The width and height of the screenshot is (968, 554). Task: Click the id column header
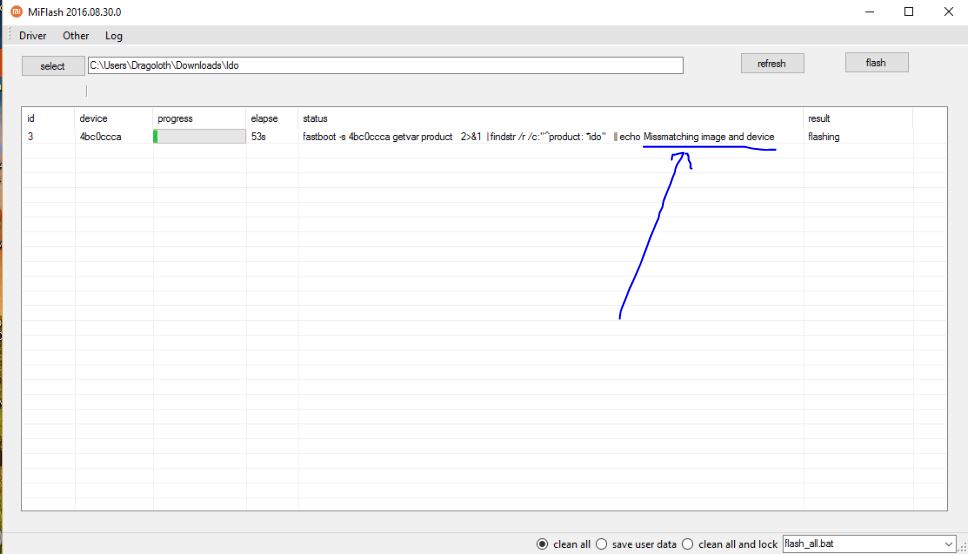[48, 119]
